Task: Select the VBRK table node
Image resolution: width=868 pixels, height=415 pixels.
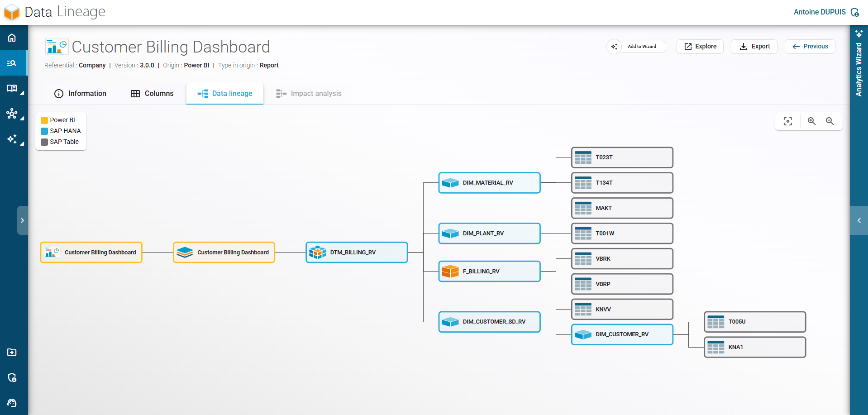Action: point(622,259)
